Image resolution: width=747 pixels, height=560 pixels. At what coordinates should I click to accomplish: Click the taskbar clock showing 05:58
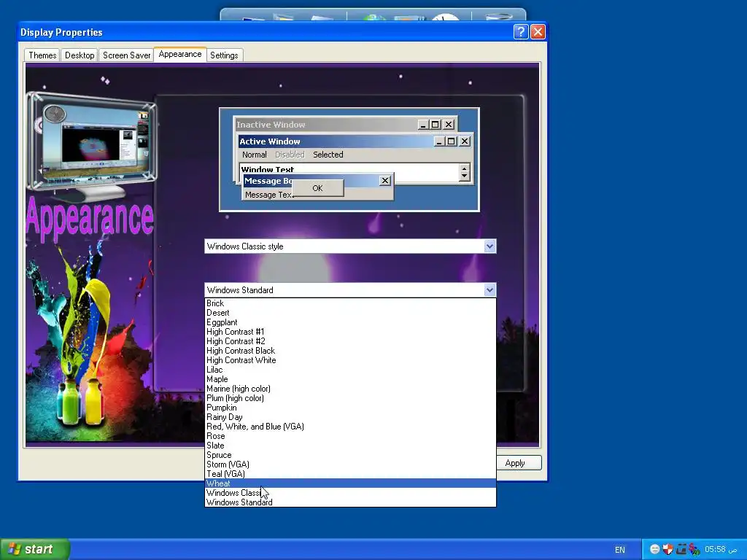(721, 549)
